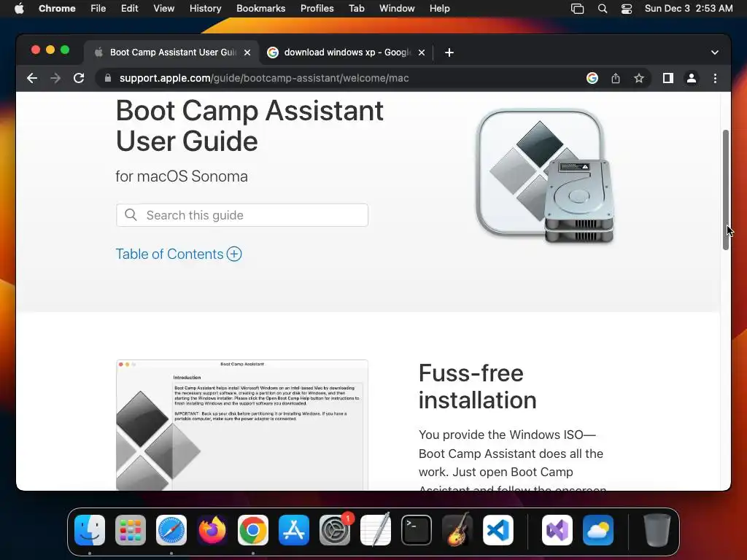747x560 pixels.
Task: Open System Settings from the Dock
Action: point(334,530)
